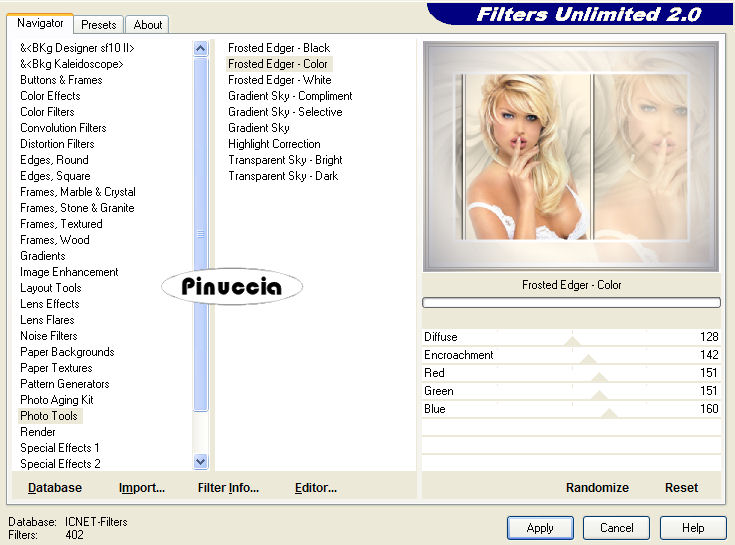
Task: Select Noise Filters category
Action: [49, 336]
